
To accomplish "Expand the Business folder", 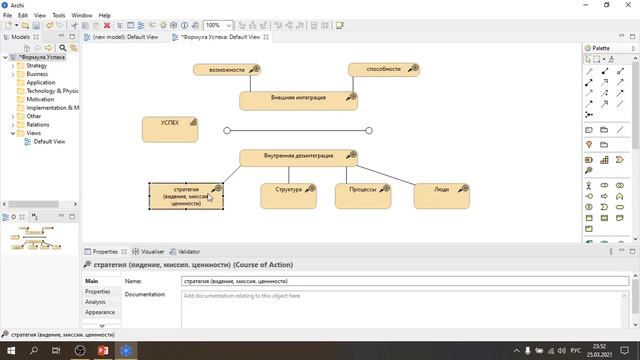I will tap(13, 74).
